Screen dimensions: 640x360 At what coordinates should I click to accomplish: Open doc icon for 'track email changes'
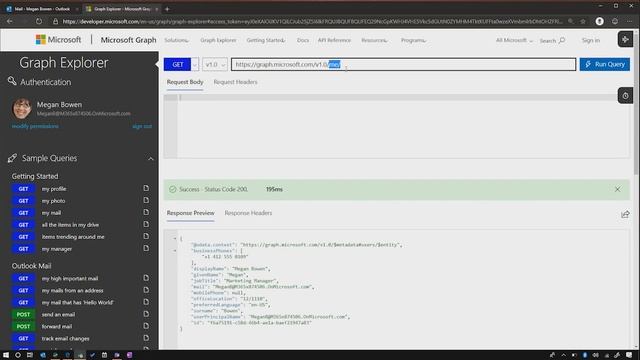[146, 338]
